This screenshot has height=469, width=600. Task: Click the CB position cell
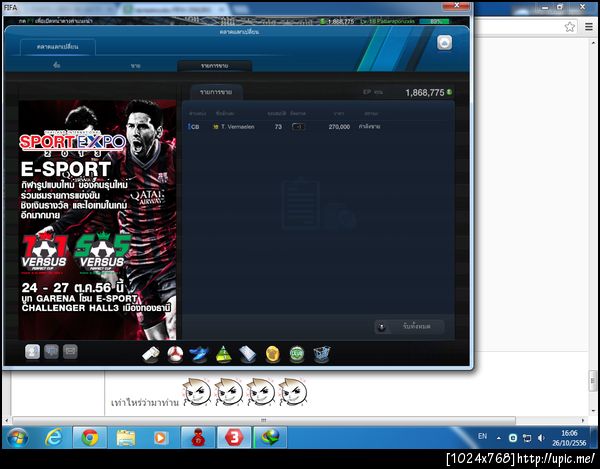click(x=195, y=127)
